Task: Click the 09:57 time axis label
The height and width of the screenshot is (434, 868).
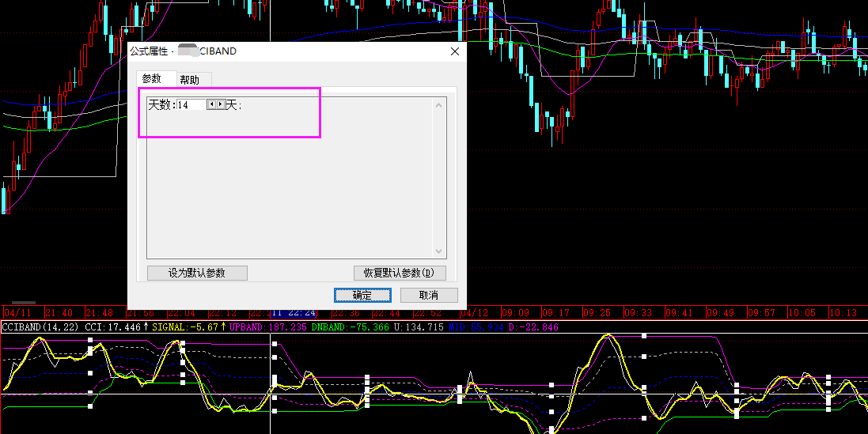Action: pyautogui.click(x=762, y=314)
